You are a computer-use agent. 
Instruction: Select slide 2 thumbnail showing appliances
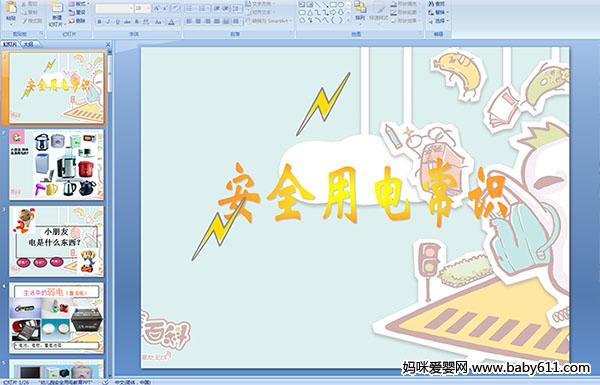pos(56,164)
